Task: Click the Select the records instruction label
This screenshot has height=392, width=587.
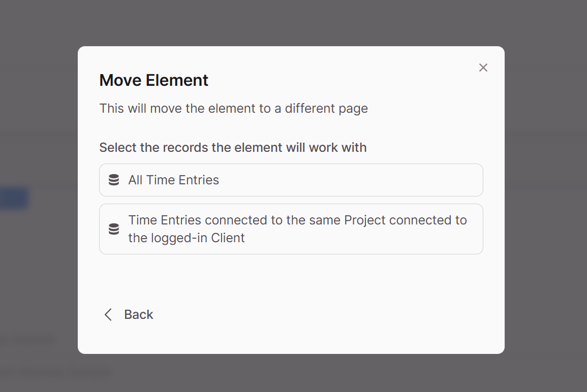Action: (233, 147)
